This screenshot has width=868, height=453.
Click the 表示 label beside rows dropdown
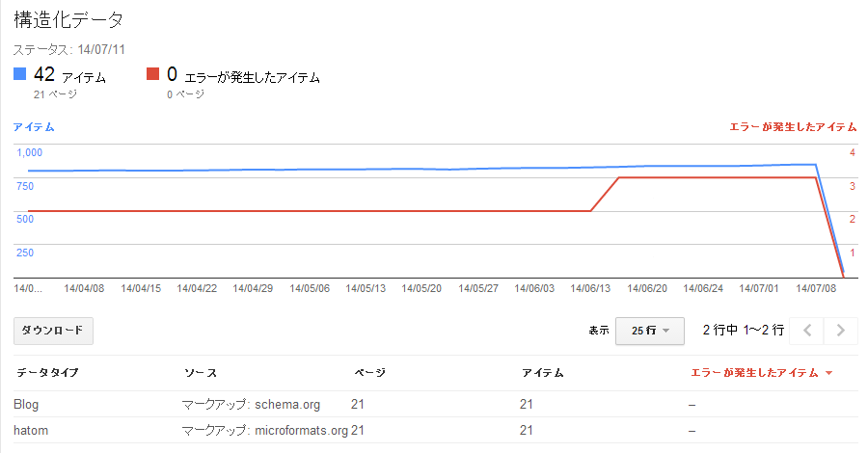click(x=598, y=331)
